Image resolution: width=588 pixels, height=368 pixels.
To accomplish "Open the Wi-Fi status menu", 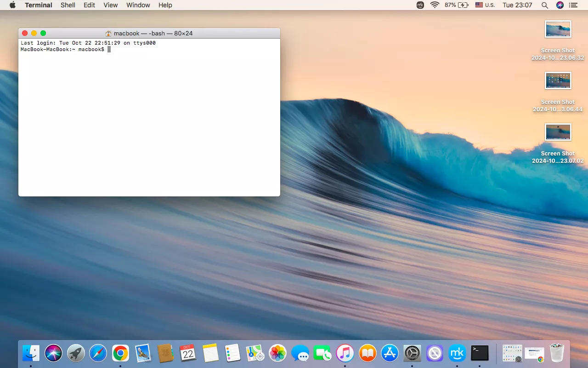I will (435, 5).
